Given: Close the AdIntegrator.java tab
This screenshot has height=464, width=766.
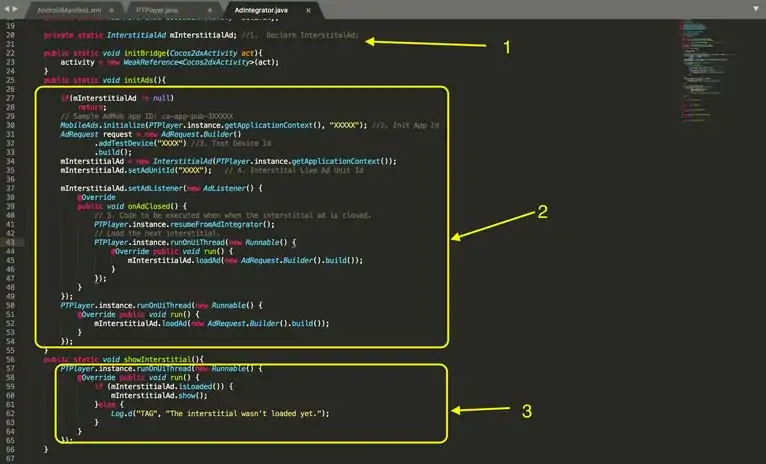Looking at the screenshot, I should [308, 10].
